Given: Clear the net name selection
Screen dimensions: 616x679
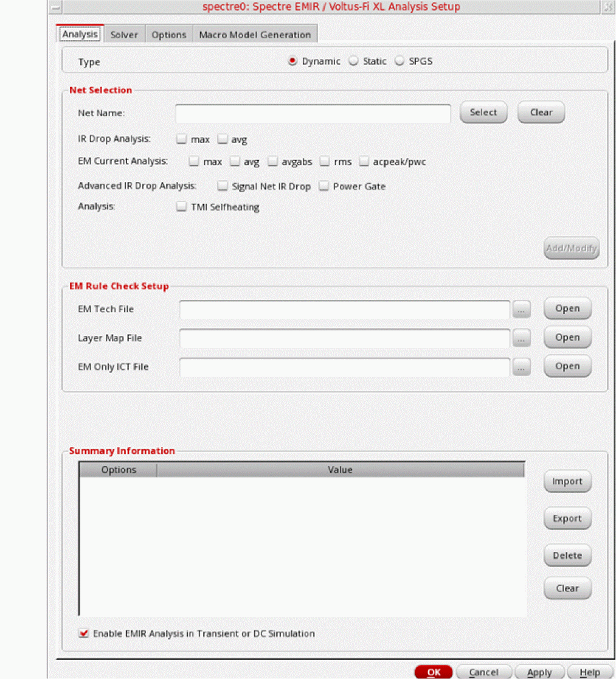Looking at the screenshot, I should (541, 112).
